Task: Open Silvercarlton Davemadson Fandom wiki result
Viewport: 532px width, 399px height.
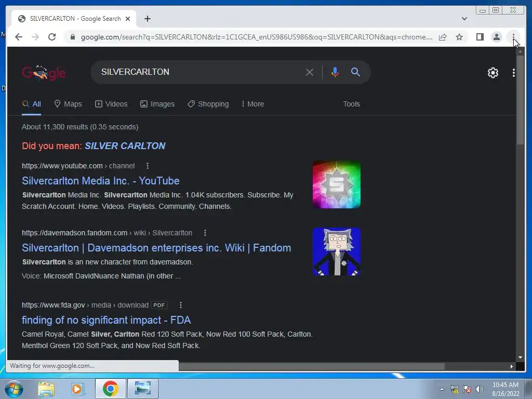Action: click(156, 248)
